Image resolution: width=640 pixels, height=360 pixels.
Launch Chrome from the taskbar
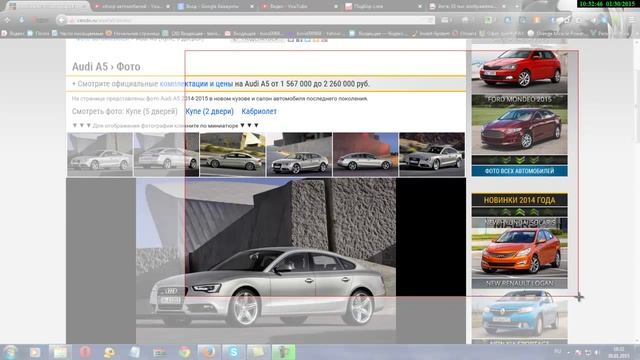[x=184, y=352]
